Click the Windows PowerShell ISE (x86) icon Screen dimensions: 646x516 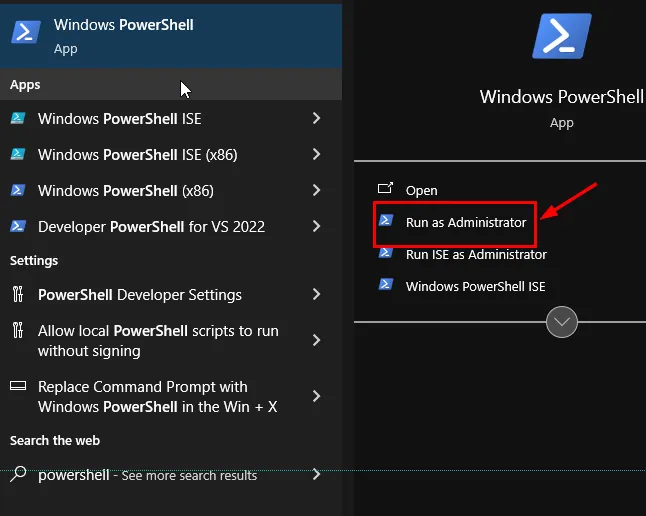point(17,154)
